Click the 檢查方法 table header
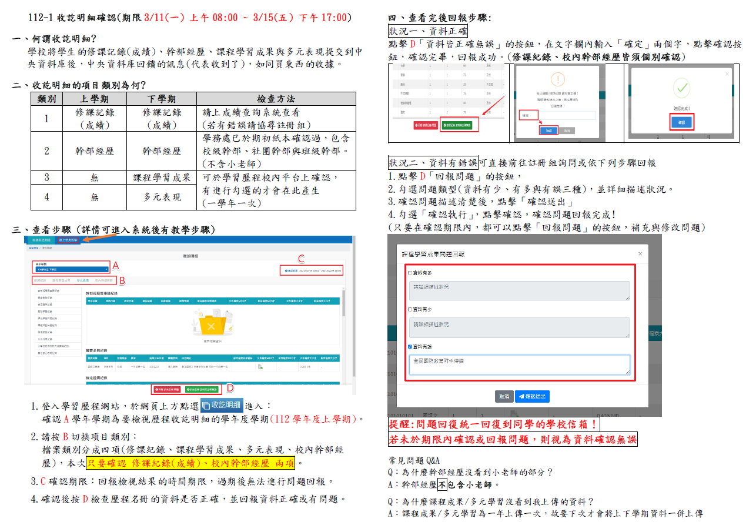This screenshot has width=756, height=532. coord(276,99)
